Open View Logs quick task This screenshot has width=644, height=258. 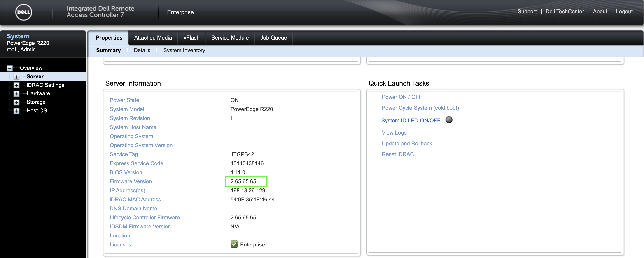pyautogui.click(x=394, y=132)
